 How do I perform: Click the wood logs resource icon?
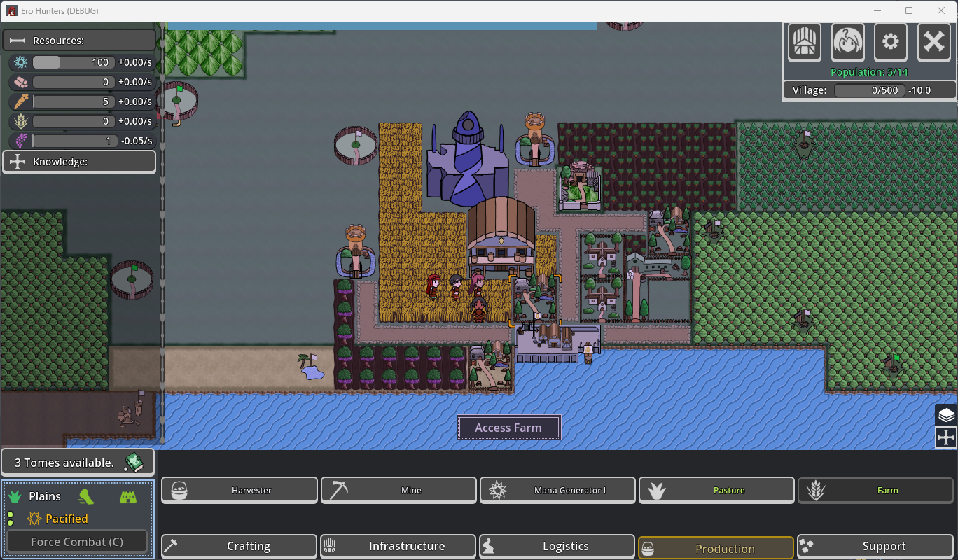20,82
